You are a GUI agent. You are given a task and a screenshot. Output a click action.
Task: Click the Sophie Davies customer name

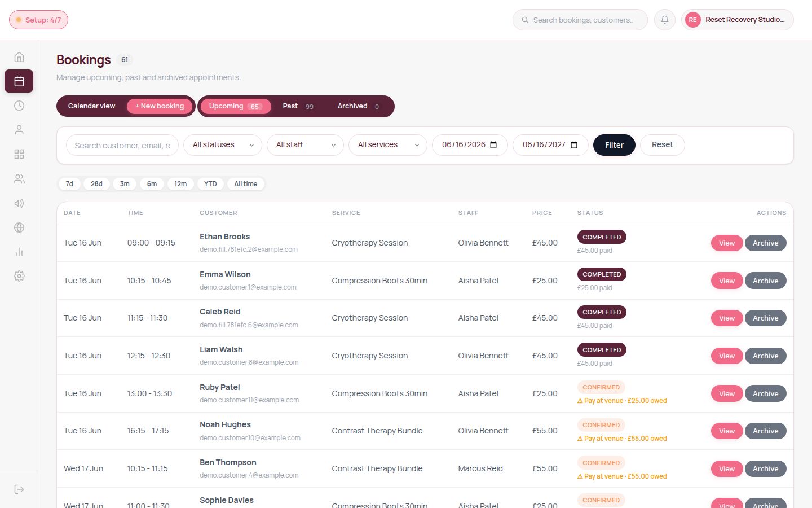pos(227,500)
